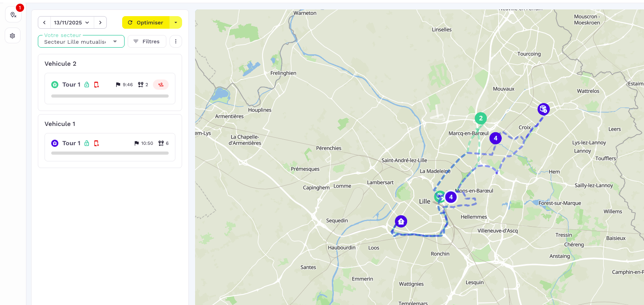The width and height of the screenshot is (644, 305).
Task: Click the red phone icon on Vehicule 1 Tour 1
Action: pos(97,143)
